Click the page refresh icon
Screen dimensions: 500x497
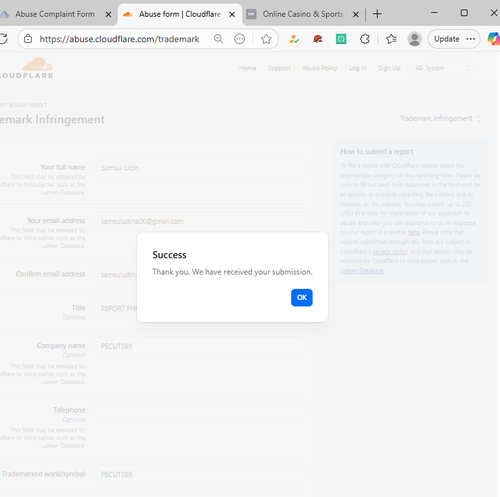pos(3,39)
